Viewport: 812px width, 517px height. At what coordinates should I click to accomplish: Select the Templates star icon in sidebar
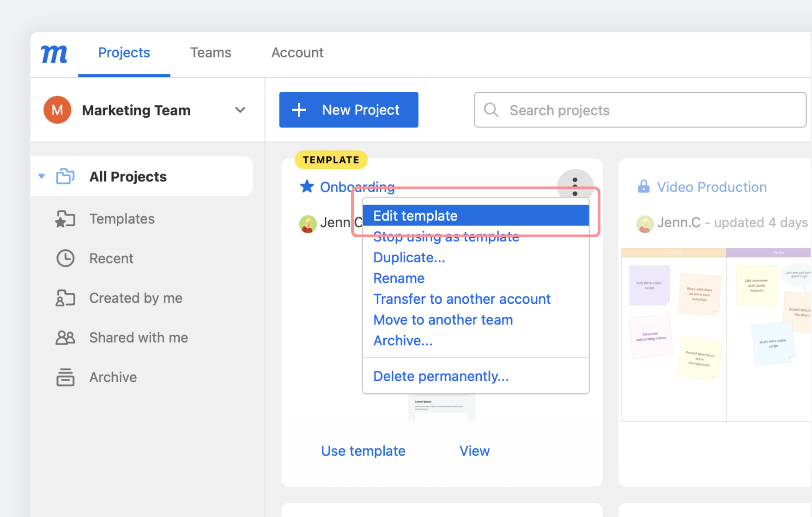click(65, 219)
